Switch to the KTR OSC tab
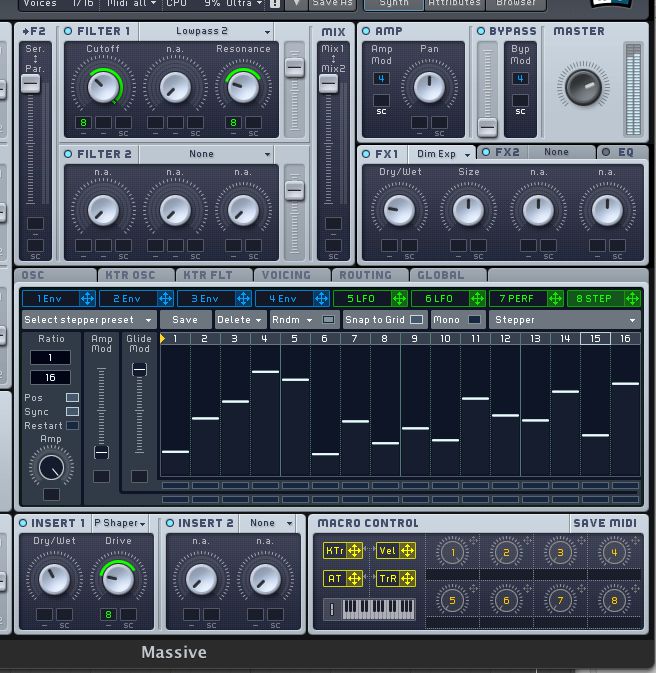656x673 pixels. (136, 275)
